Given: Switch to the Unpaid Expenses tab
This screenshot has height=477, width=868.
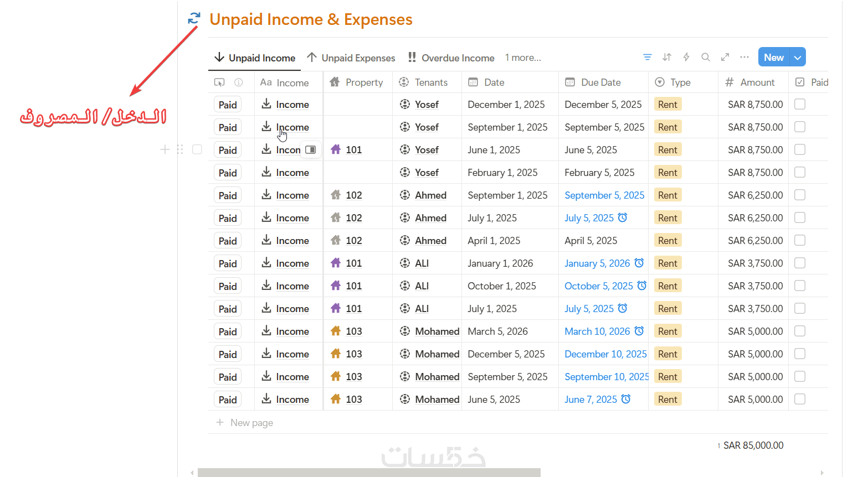Looking at the screenshot, I should 352,58.
